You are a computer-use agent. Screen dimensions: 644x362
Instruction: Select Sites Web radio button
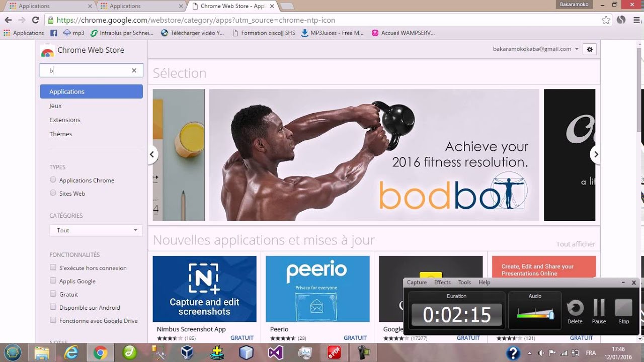coord(53,193)
